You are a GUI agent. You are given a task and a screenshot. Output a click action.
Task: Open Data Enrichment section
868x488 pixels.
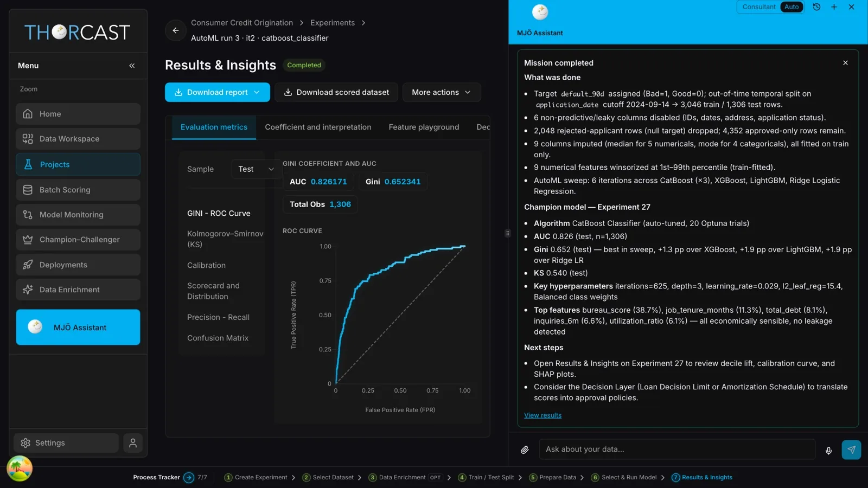pos(78,290)
